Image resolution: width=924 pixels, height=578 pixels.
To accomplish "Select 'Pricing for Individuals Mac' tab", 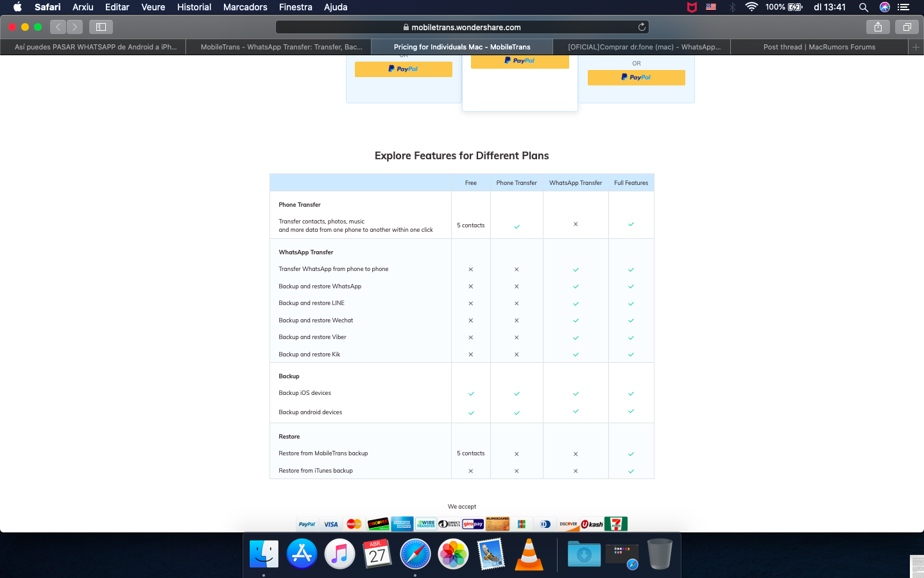I will click(x=462, y=47).
